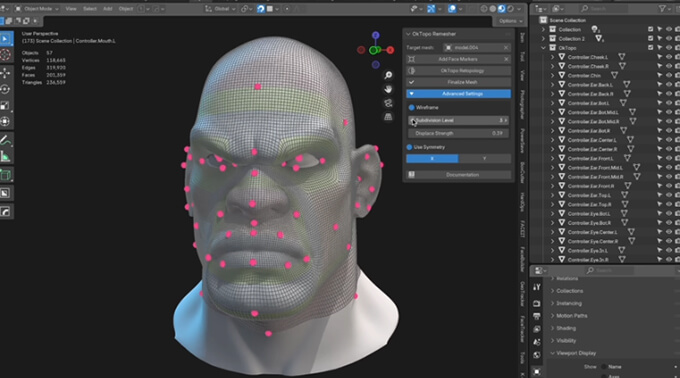Hide Controller.Chin with eye icon
Screen dimensions: 680x378
point(669,75)
